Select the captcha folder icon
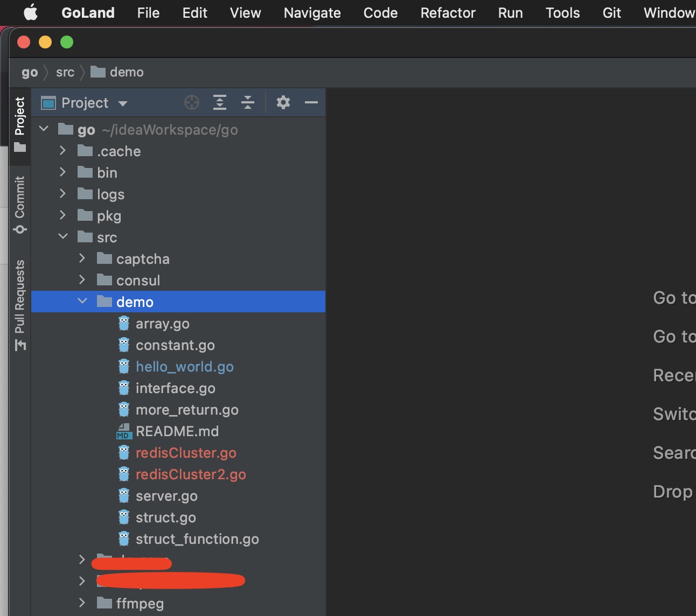Screen dimensions: 696x616 click(105, 258)
